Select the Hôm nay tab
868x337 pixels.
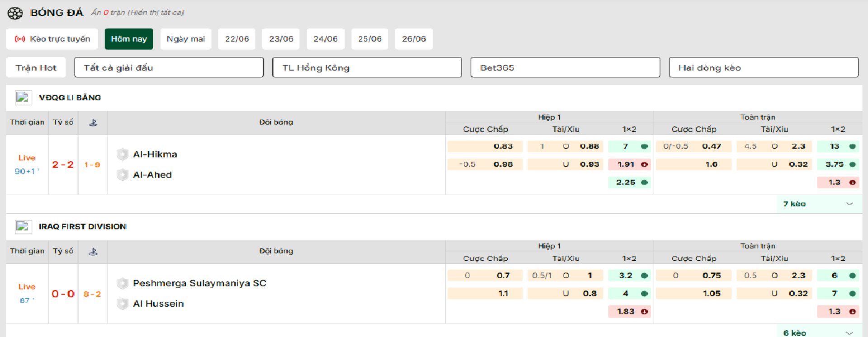(129, 39)
